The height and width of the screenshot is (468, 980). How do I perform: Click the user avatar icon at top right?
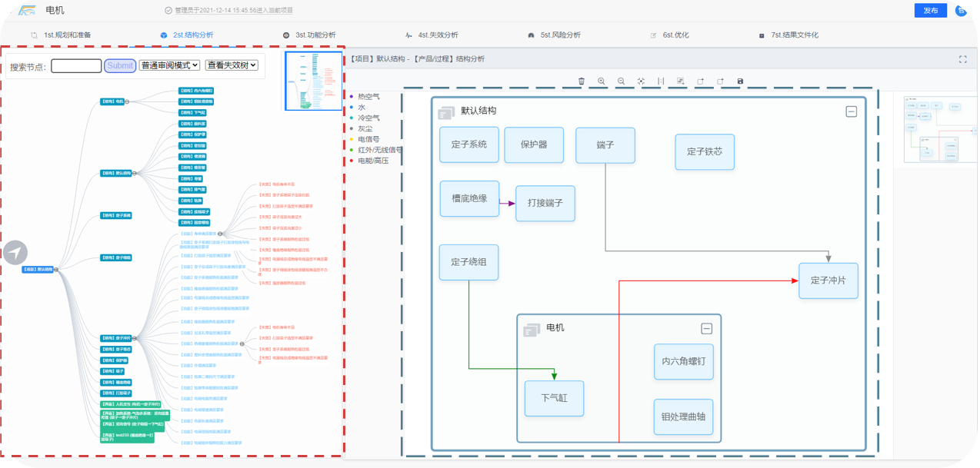[x=961, y=11]
